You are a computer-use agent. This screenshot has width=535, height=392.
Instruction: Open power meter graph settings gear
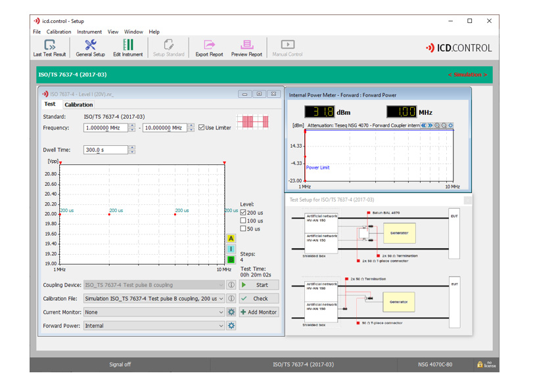451,125
